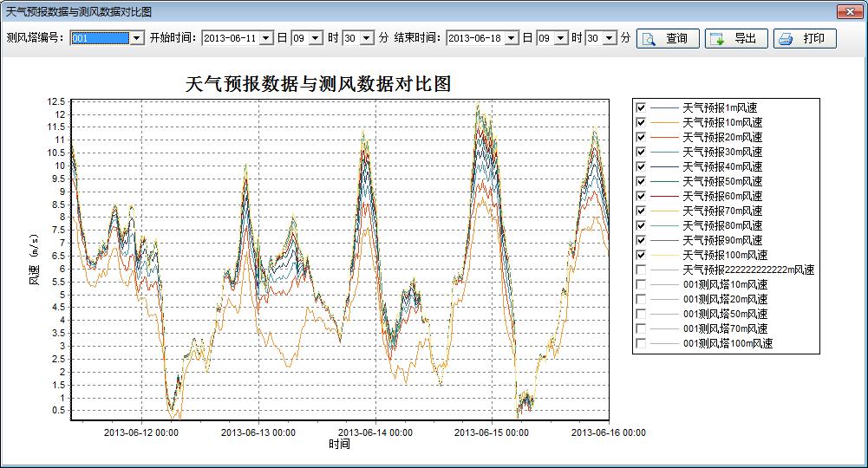Screen dimensions: 868x468
Task: Click x-axis label 2013-06-13 00:00
Action: [258, 432]
